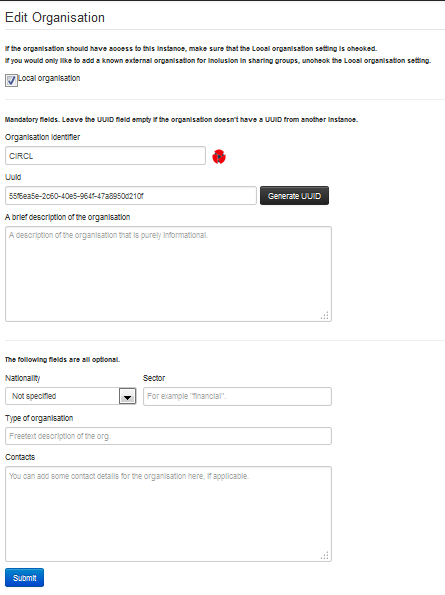Click the red CIRCL organisation logo
This screenshot has height=595, width=445.
[219, 156]
